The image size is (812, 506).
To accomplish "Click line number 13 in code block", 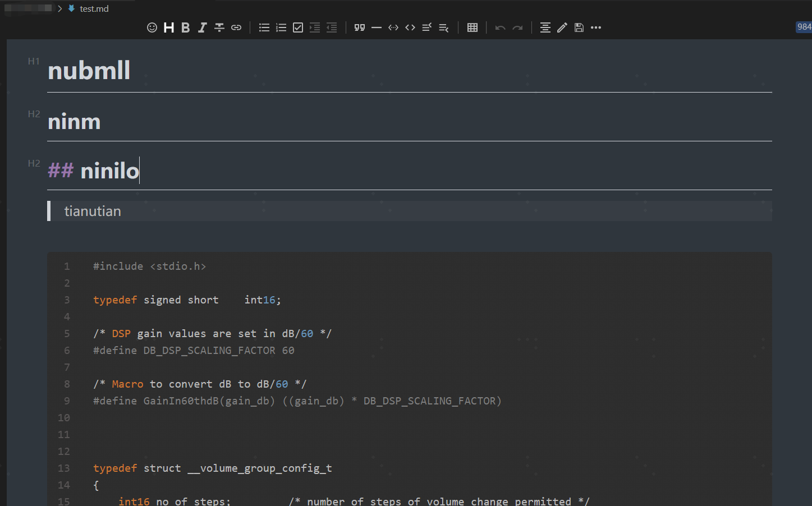I will click(64, 468).
